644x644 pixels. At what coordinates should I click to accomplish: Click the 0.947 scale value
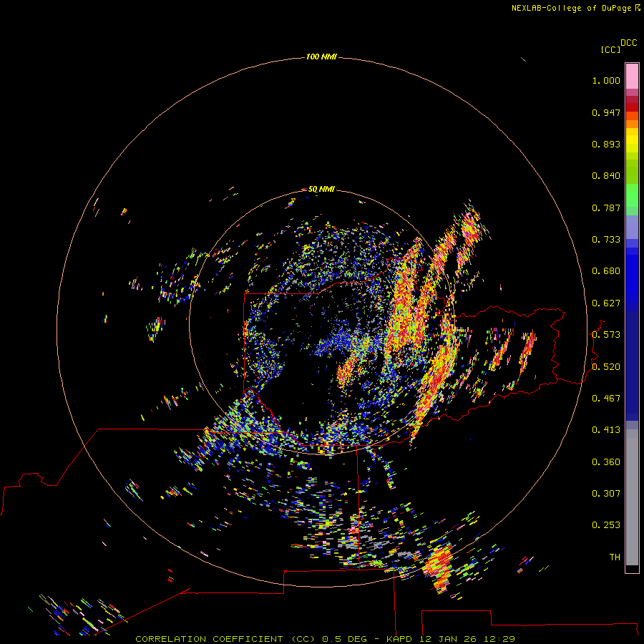coord(606,112)
